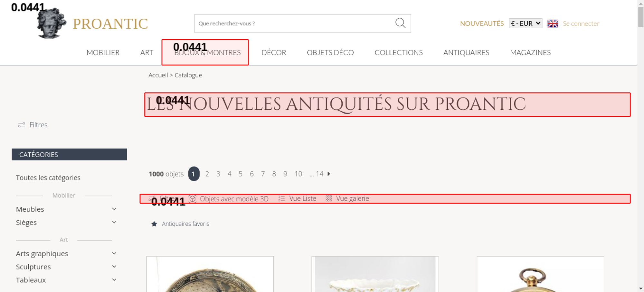Click the gallery grid icon

pos(328,199)
